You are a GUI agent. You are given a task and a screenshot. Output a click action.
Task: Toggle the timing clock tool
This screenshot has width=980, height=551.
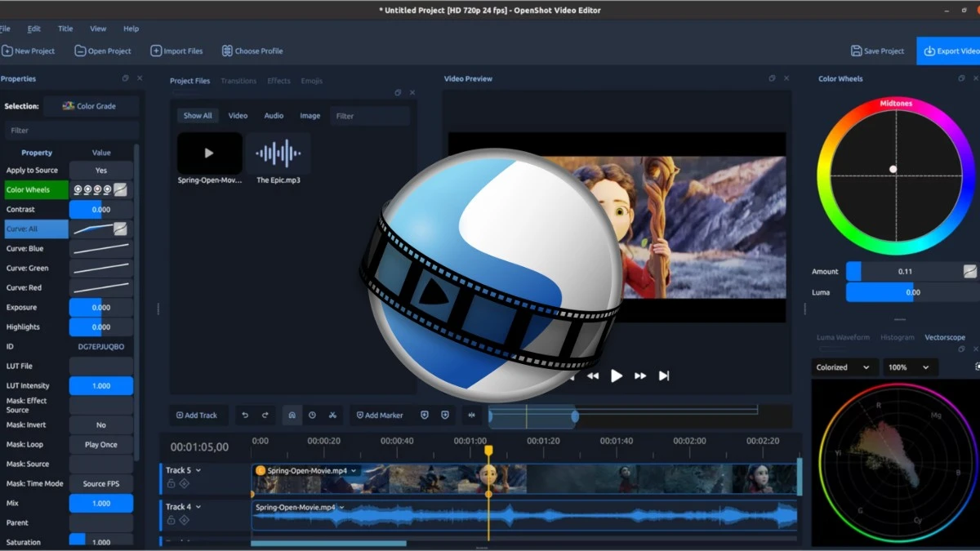312,415
